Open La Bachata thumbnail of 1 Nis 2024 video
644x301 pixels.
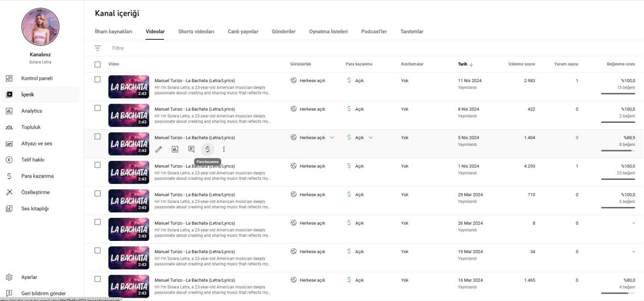coord(129,172)
